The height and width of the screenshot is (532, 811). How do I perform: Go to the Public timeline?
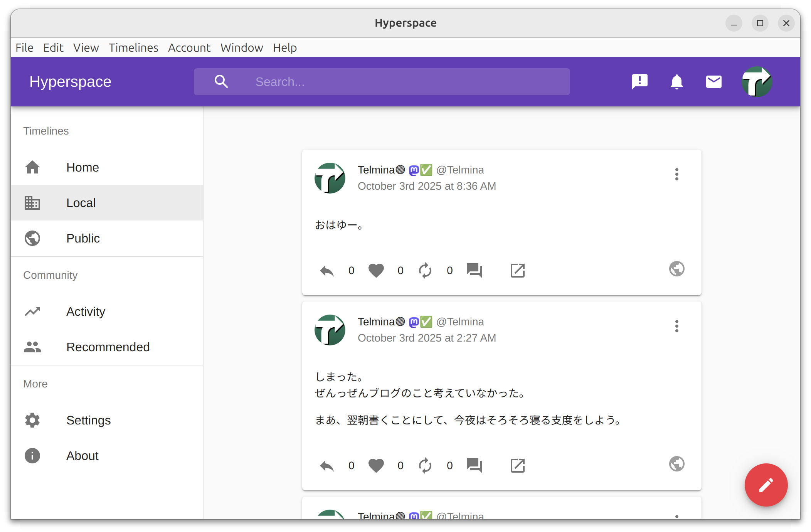pyautogui.click(x=83, y=238)
